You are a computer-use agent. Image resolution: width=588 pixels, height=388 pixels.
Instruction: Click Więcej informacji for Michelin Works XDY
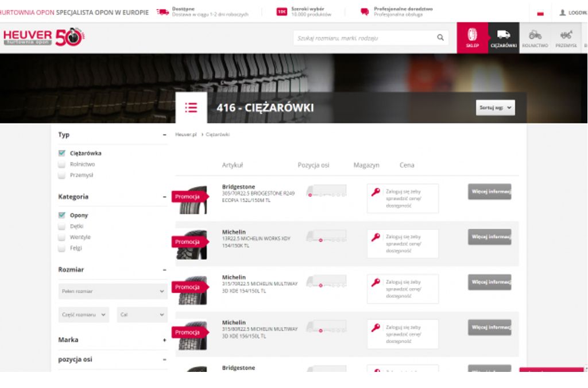pyautogui.click(x=489, y=237)
